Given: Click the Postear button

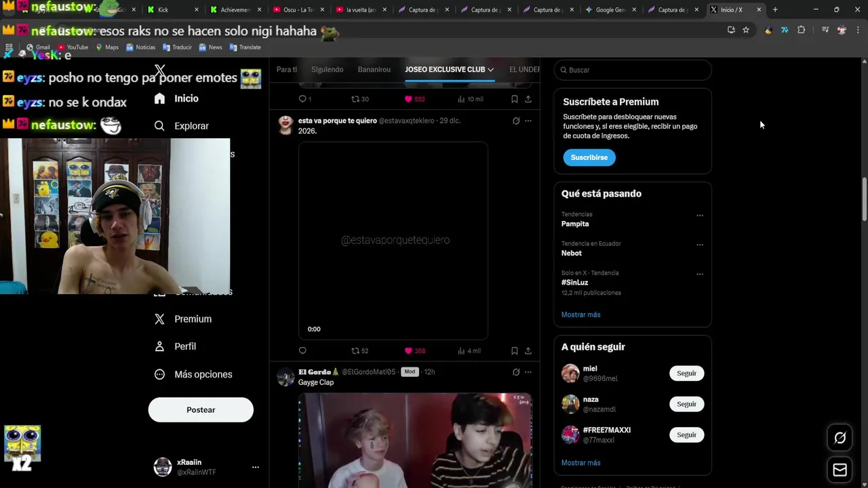Looking at the screenshot, I should point(201,410).
